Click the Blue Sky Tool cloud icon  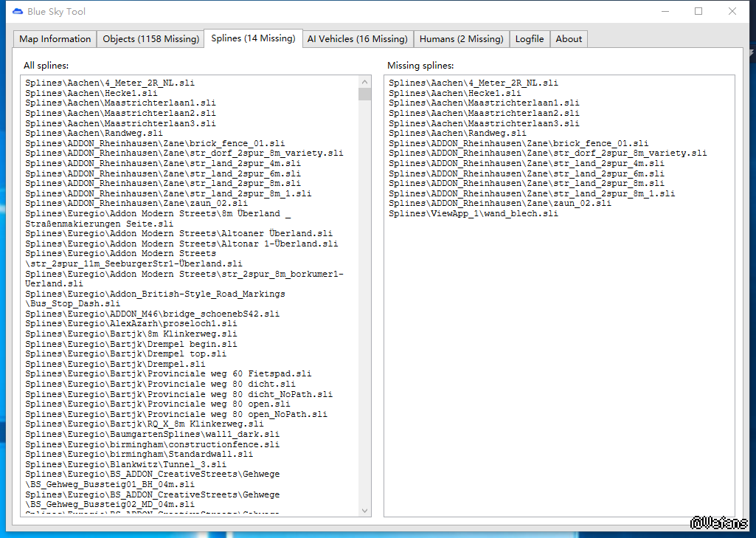[x=18, y=12]
